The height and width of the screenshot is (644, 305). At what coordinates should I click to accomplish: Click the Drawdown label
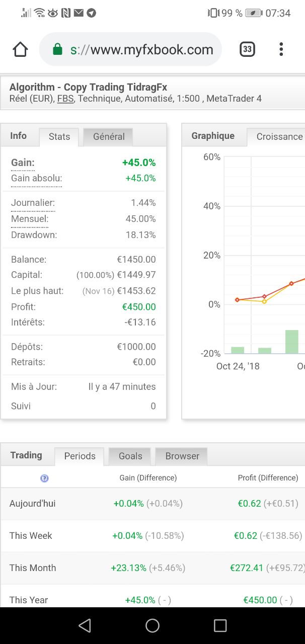[34, 235]
